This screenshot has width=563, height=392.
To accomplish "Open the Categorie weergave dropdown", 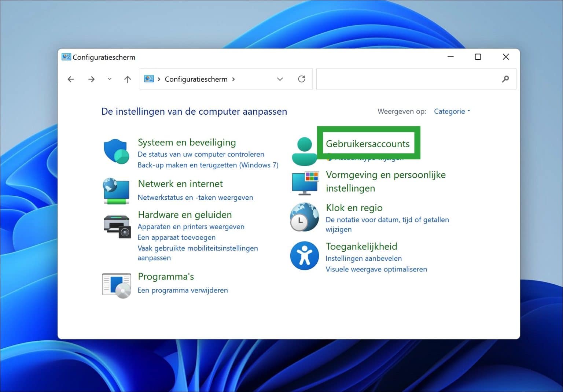I will [452, 111].
